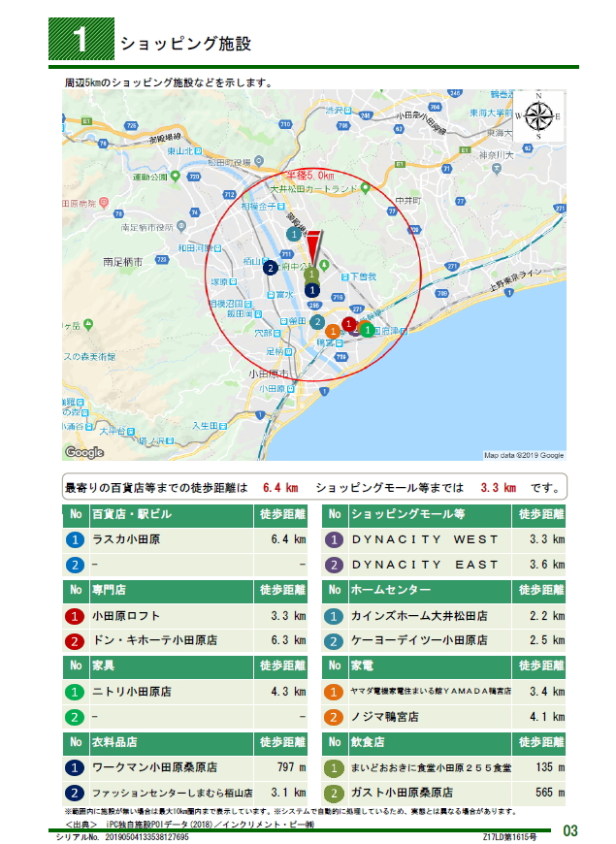Click bright green marker 1 on the map near 国府津
The height and width of the screenshot is (844, 616).
pos(368,330)
